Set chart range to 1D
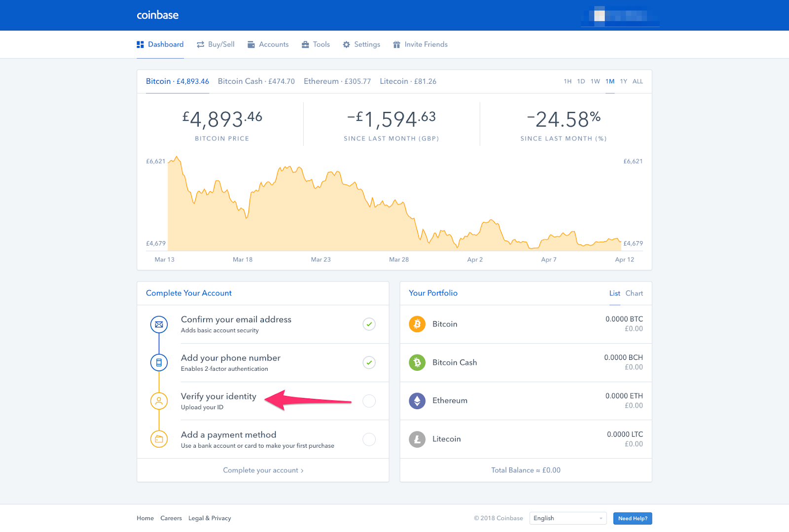This screenshot has height=532, width=789. coord(581,81)
